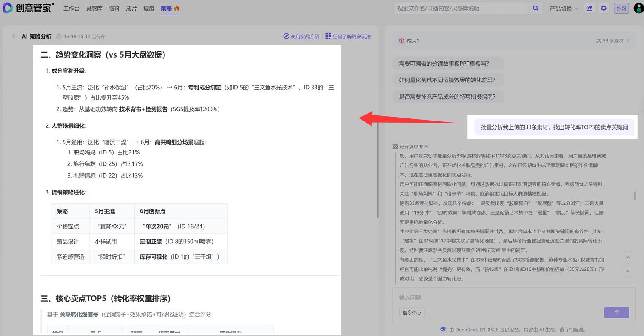This screenshot has width=644, height=336.
Task: Go back using the arrow beside AI 策略分析
Action: click(15, 36)
